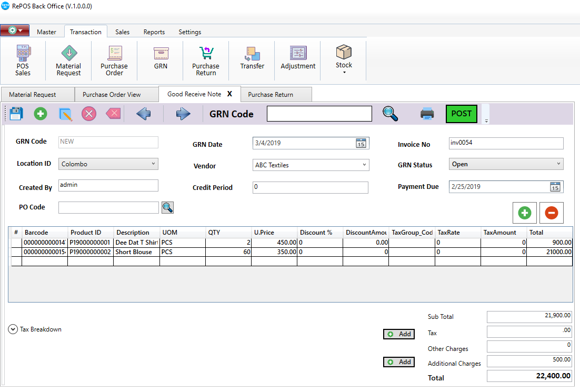Post the GRN with the green POST button
This screenshot has width=580, height=392.
coord(461,114)
